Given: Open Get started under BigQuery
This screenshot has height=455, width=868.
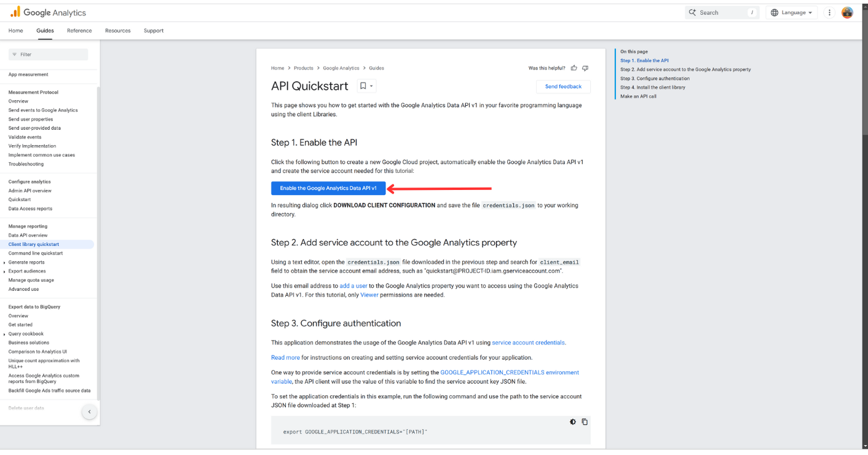Looking at the screenshot, I should pyautogui.click(x=20, y=325).
